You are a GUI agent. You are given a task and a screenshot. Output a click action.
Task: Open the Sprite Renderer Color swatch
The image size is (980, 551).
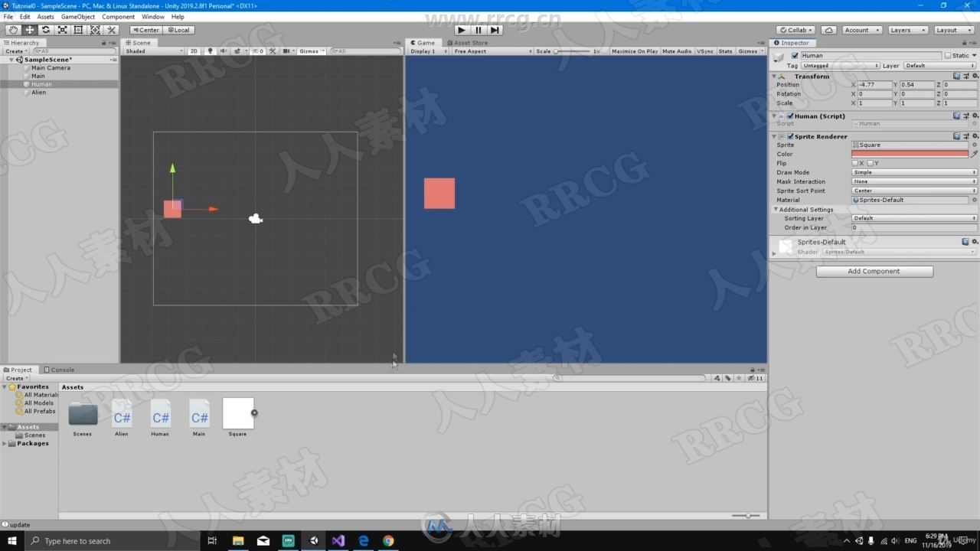click(910, 154)
